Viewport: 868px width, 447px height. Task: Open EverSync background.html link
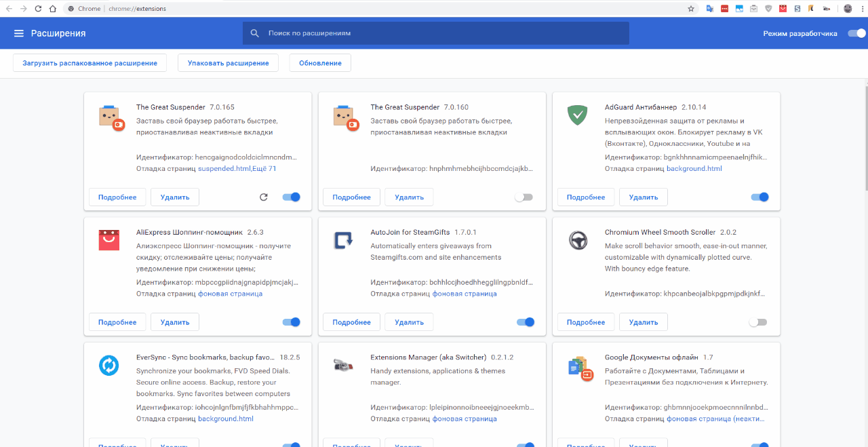(x=226, y=419)
